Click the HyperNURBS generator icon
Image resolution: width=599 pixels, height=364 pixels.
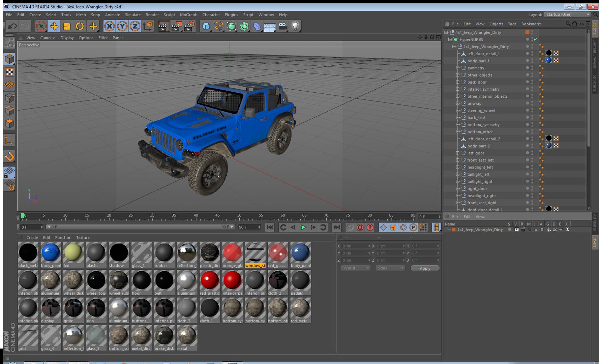point(232,26)
